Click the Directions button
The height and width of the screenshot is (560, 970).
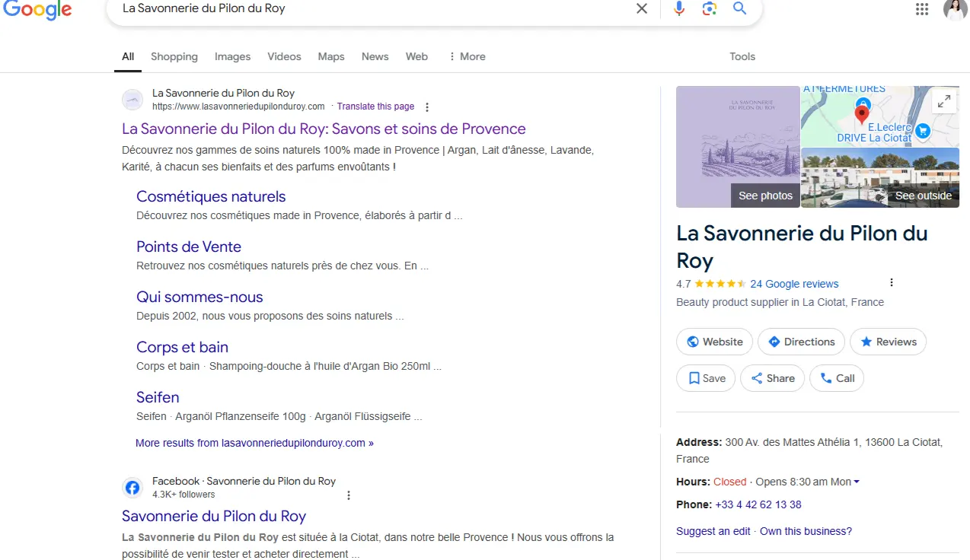801,342
